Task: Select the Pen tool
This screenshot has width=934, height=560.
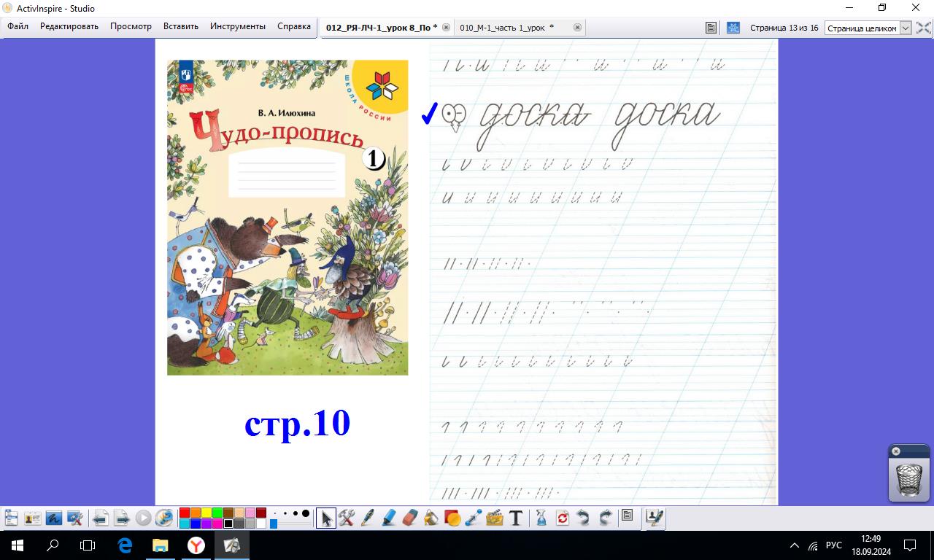Action: (368, 518)
